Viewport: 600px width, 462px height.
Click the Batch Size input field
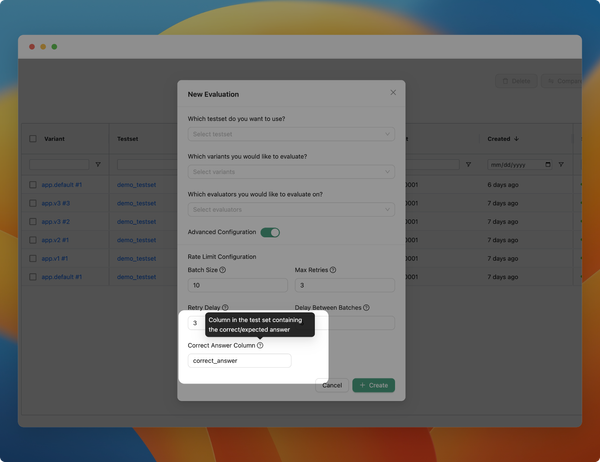236,286
